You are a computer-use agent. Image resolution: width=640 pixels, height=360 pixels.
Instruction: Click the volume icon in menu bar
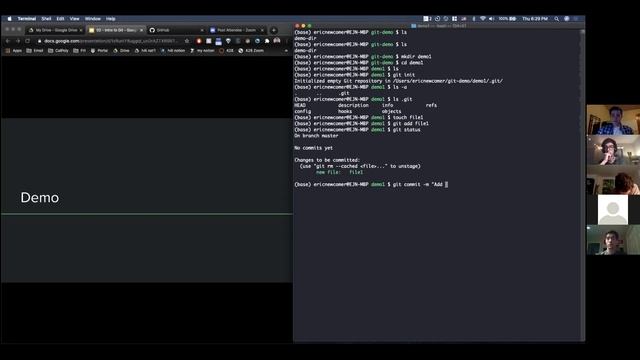(491, 19)
